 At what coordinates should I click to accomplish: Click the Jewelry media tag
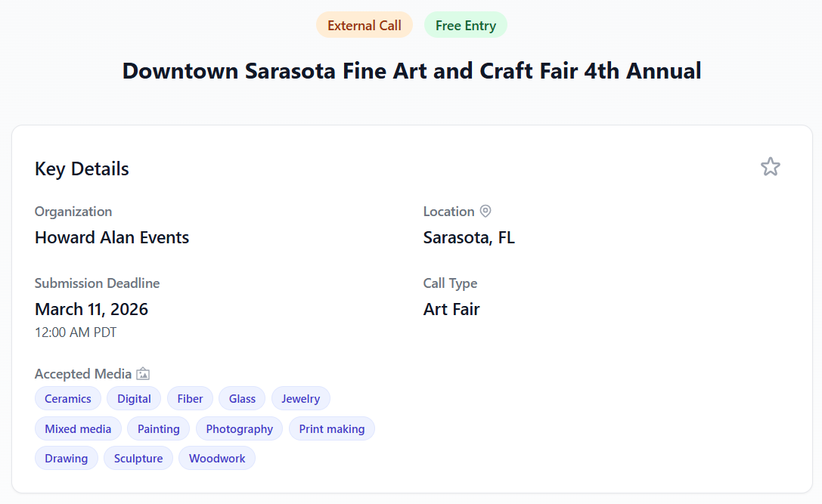pyautogui.click(x=300, y=398)
